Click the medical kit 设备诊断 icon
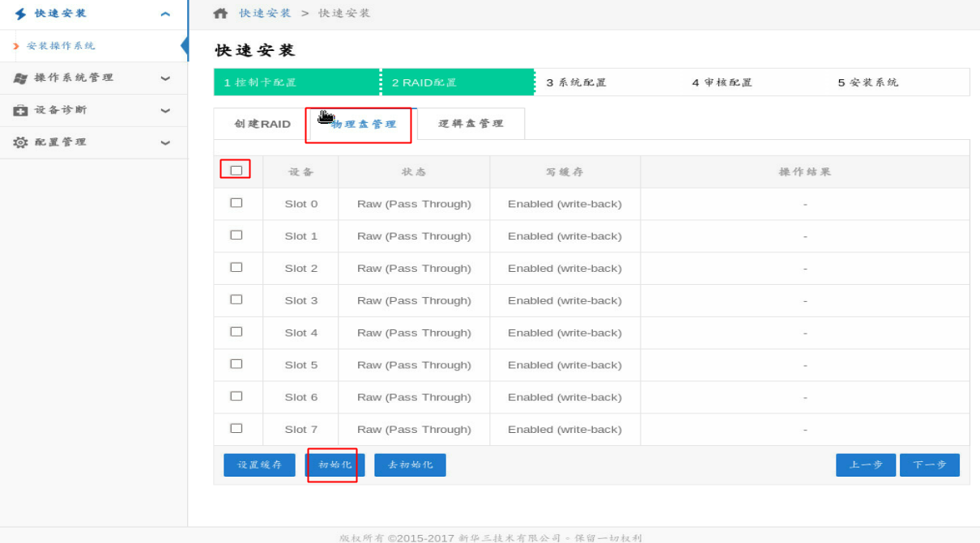Image resolution: width=980 pixels, height=543 pixels. point(20,110)
